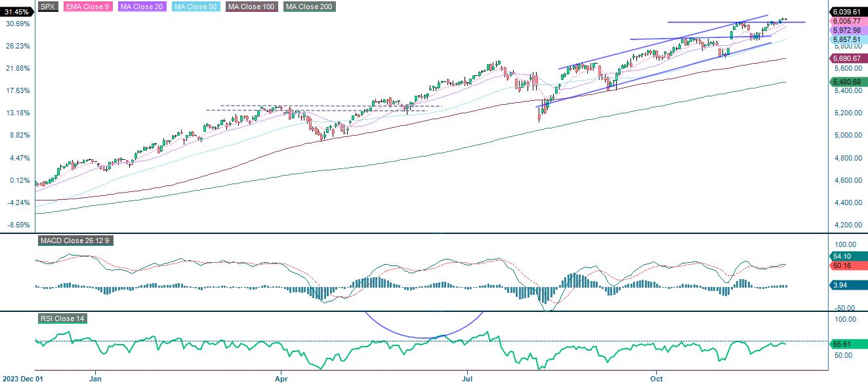Click the 26.23% percent axis tick
Viewport: 868px width, 384px height.
(17, 46)
